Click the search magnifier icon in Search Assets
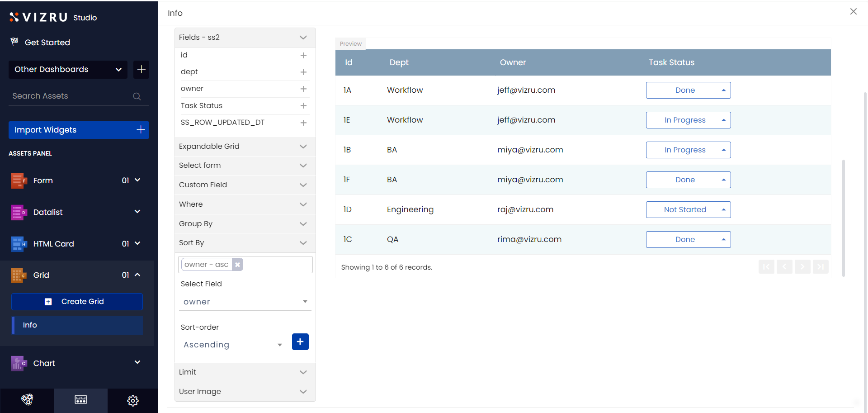The height and width of the screenshot is (413, 868). tap(137, 96)
